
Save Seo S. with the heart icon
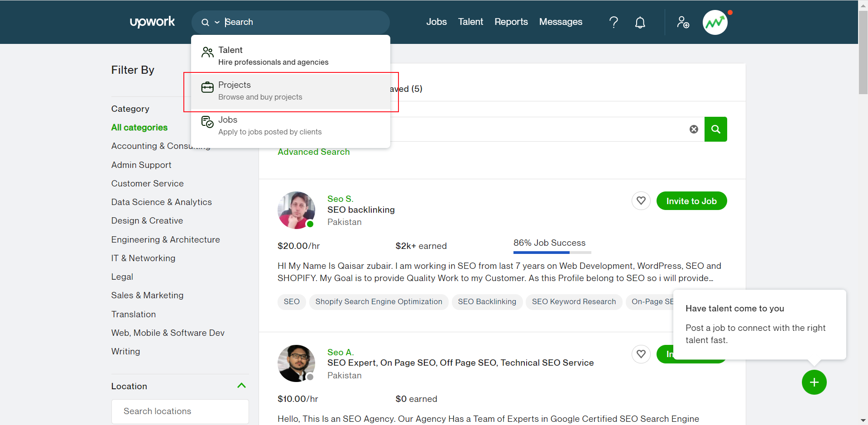pos(641,201)
